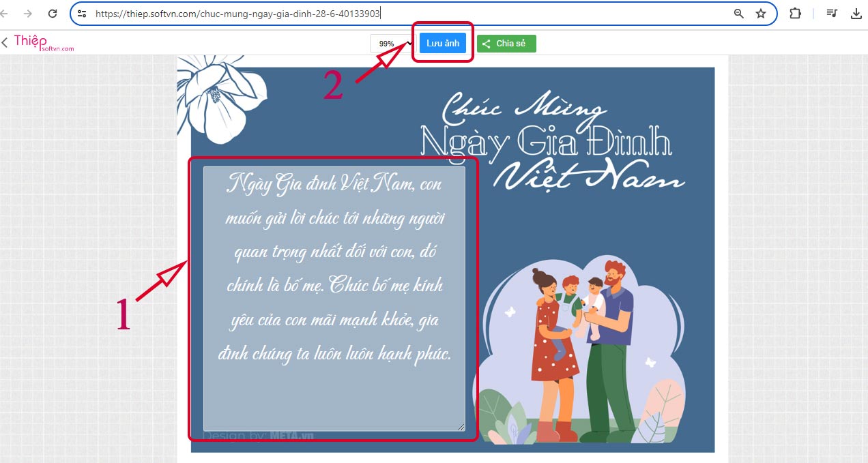Viewport: 868px width, 463px height.
Task: Bookmark this page with the star icon
Action: [761, 14]
